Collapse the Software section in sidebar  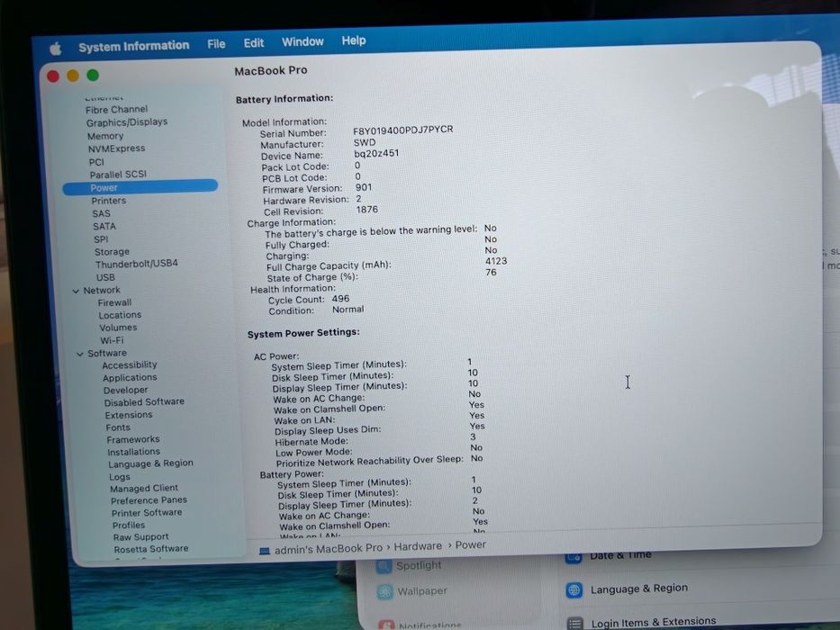click(80, 354)
